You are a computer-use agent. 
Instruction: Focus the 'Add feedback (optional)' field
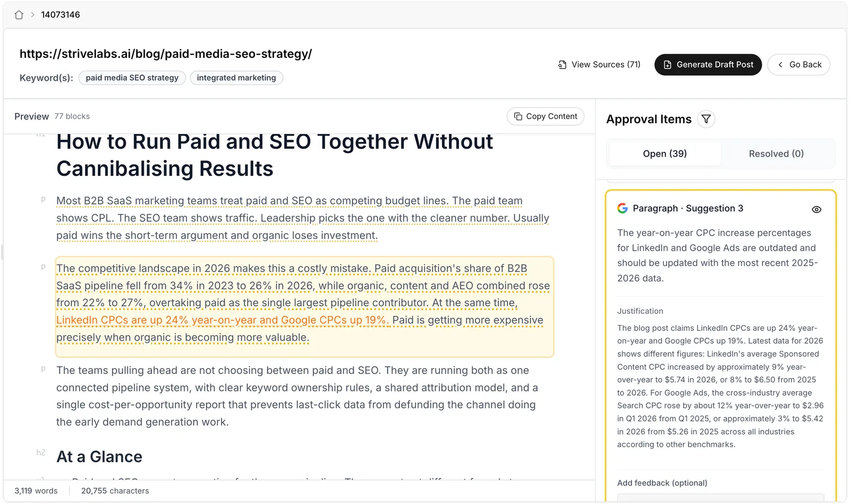[x=720, y=498]
